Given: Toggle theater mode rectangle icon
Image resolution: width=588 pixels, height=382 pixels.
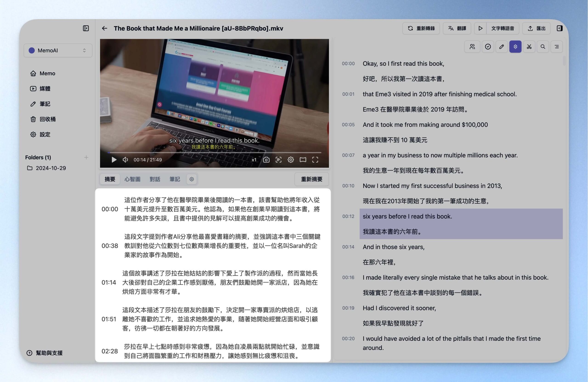Looking at the screenshot, I should [303, 160].
